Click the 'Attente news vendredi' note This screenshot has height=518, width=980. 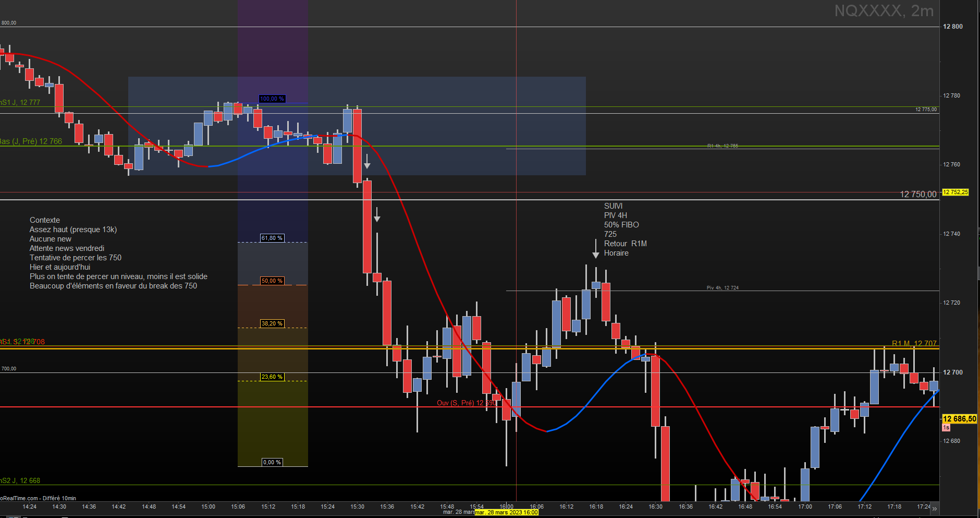(67, 248)
